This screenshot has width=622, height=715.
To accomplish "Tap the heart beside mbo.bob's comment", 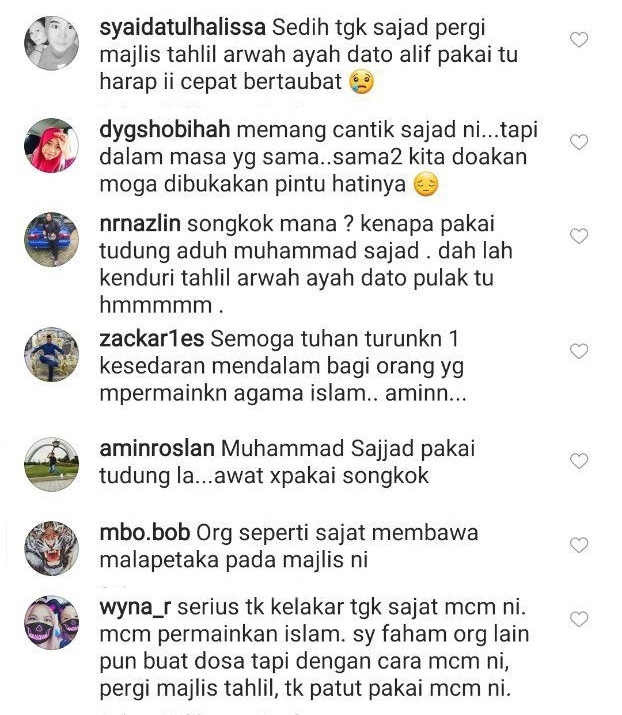I will point(579,545).
